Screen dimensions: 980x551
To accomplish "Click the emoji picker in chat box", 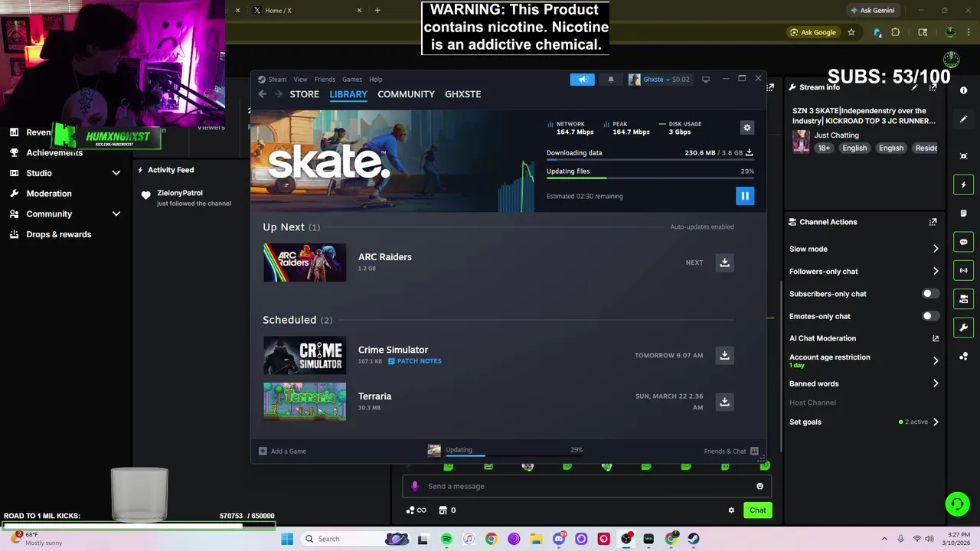I will tap(759, 486).
